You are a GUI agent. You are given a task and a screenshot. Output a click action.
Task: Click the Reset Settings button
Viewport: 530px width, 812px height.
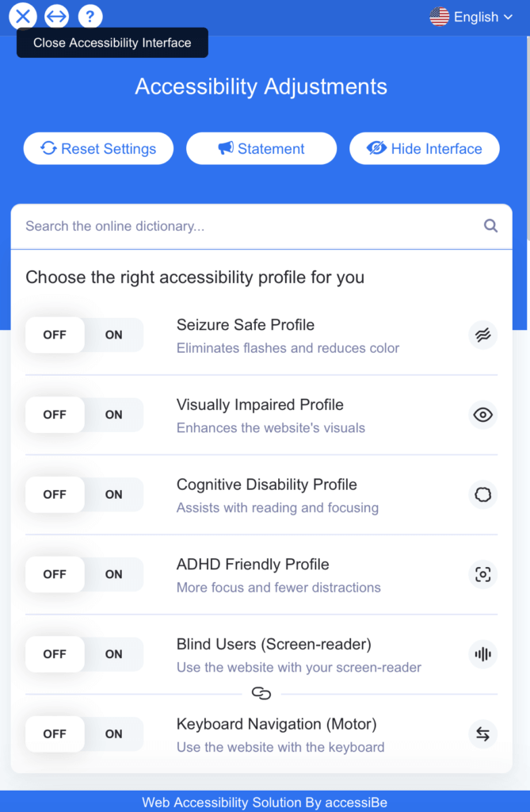[97, 148]
